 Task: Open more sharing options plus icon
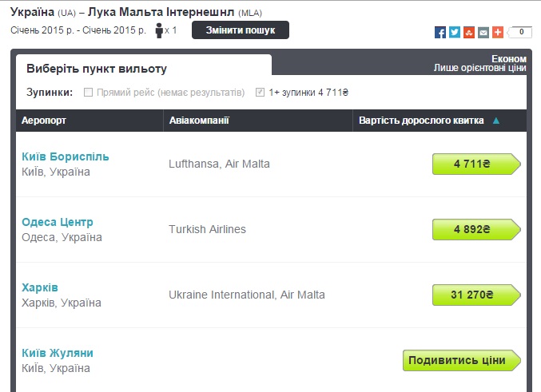point(498,33)
